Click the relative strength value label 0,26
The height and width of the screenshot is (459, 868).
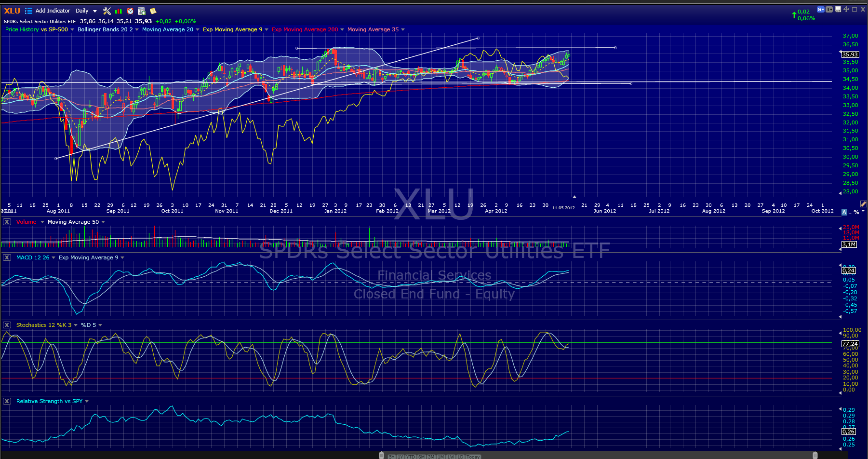849,432
